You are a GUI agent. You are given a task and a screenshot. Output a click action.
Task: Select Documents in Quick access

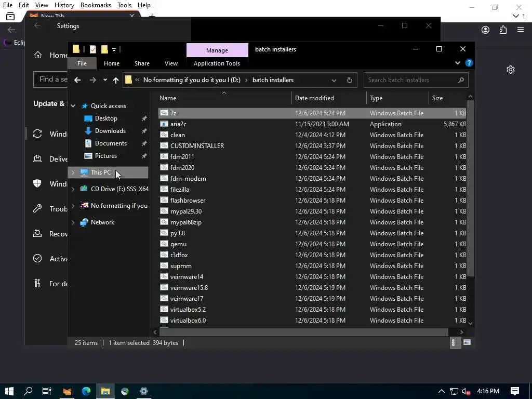click(111, 143)
